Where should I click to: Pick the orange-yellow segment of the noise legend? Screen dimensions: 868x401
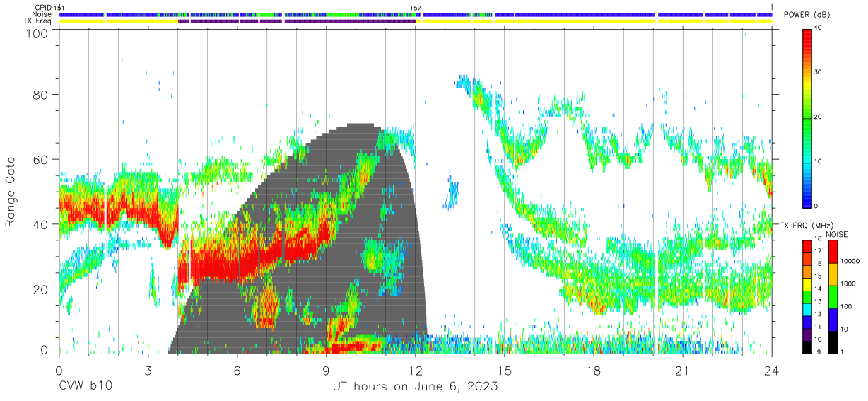[833, 274]
